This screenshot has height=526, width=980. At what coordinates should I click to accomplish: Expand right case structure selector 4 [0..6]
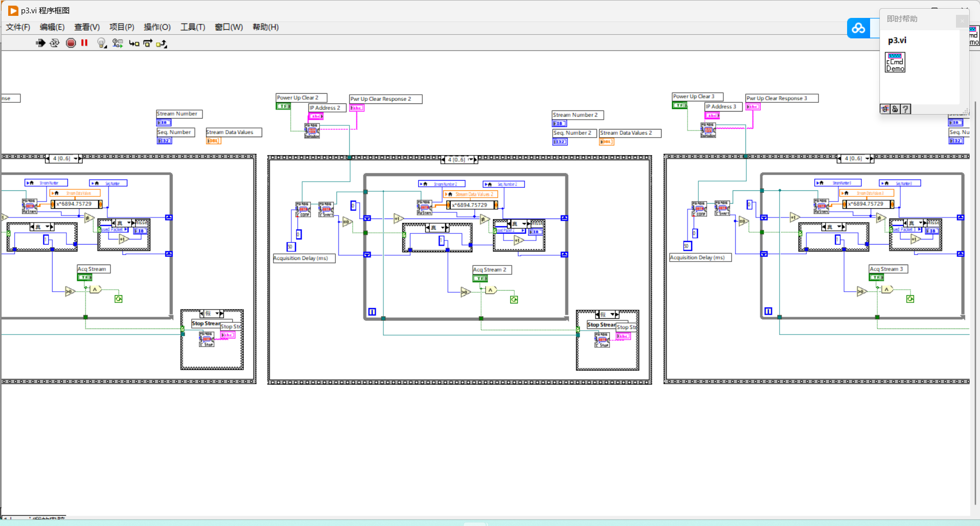(855, 159)
